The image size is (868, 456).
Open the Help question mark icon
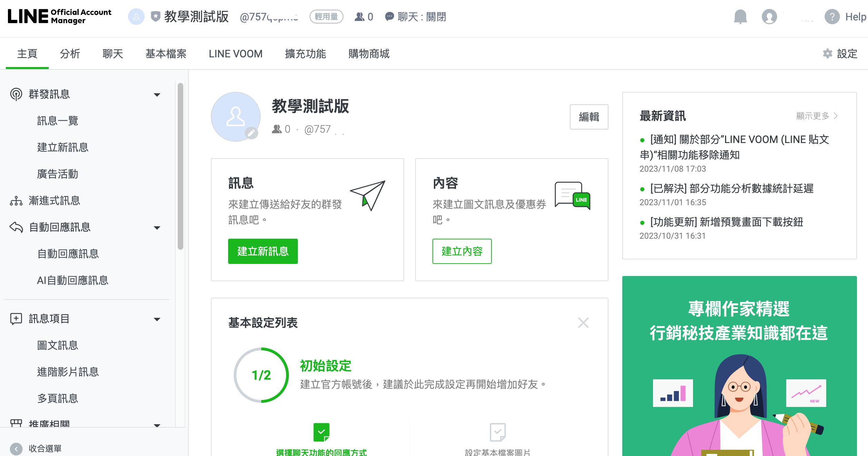(x=832, y=17)
